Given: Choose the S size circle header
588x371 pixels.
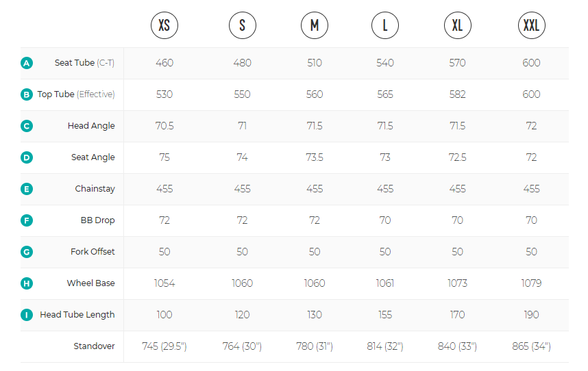Looking at the screenshot, I should [x=242, y=25].
